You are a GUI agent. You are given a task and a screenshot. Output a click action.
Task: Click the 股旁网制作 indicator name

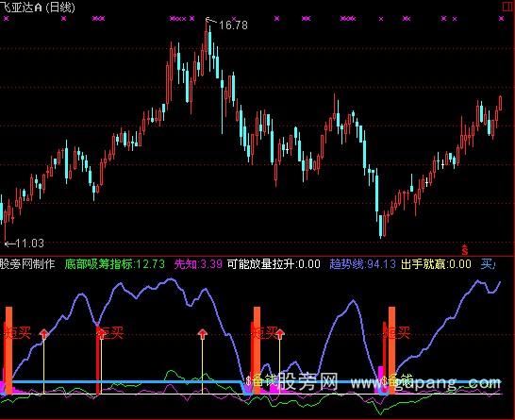point(27,264)
